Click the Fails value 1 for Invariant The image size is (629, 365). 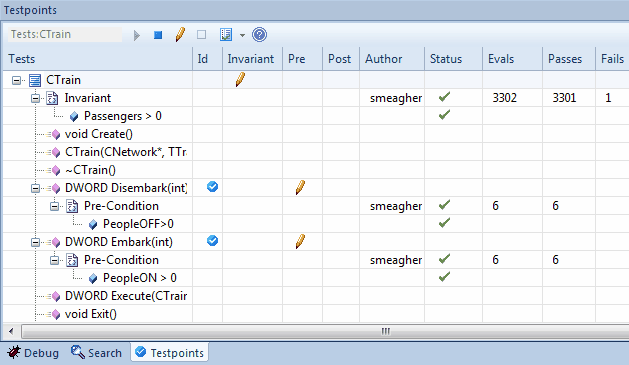coord(608,98)
